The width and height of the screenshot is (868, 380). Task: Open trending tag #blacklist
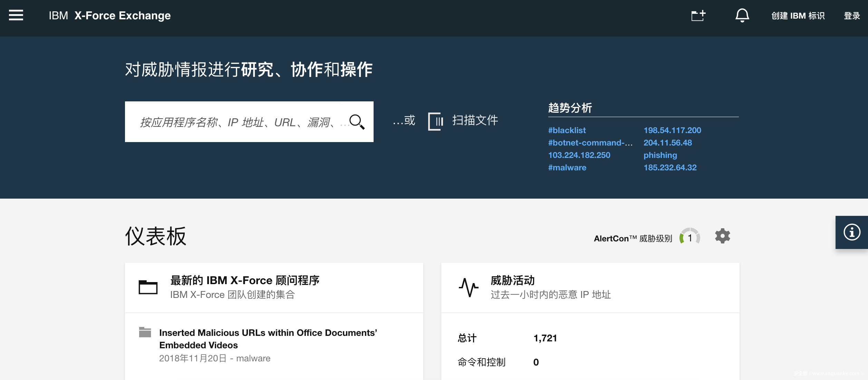(567, 130)
